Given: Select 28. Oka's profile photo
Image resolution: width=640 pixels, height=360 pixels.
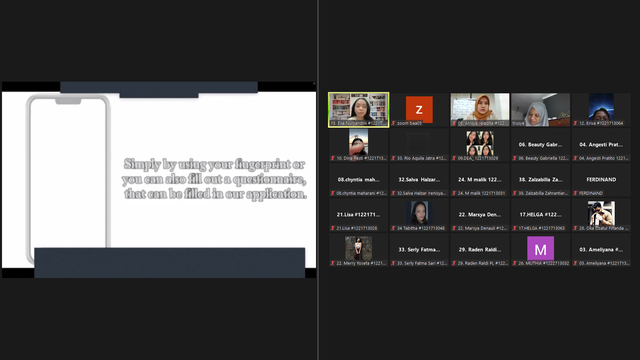Looking at the screenshot, I should (x=601, y=213).
